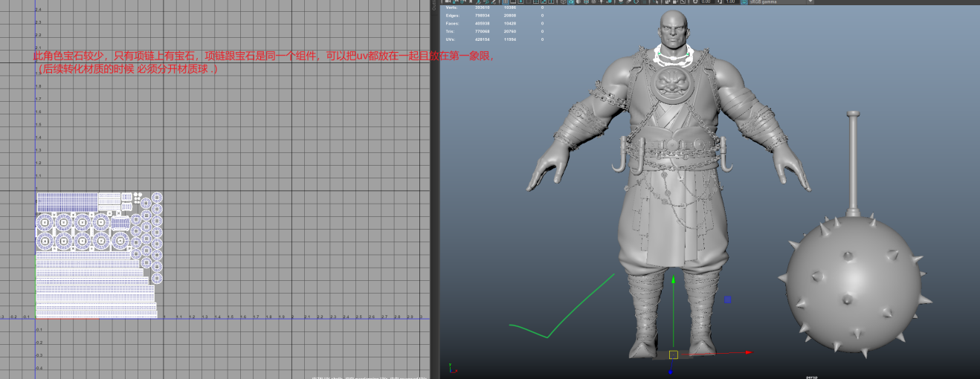Screen dimensions: 980x379
Task: Click the exposure reset icon
Action: click(695, 2)
